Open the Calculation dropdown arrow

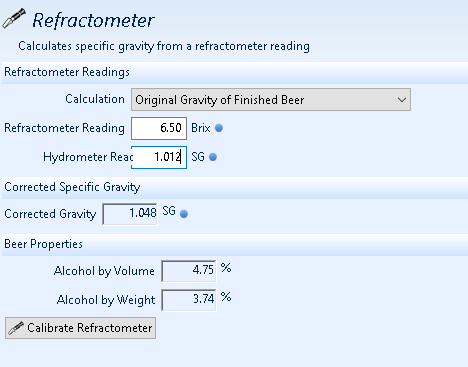(402, 100)
